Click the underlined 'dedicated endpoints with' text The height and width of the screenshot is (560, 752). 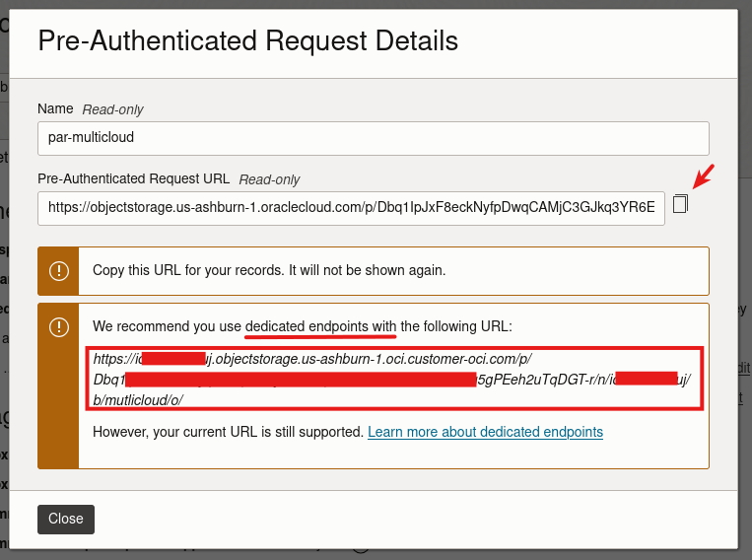(321, 326)
